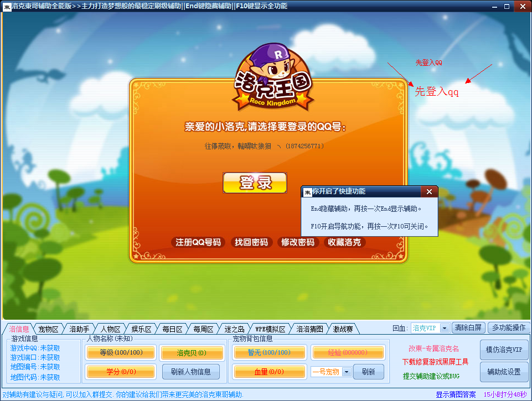532x401 pixels.
Task: Click the 洛克王国 Roco Kingdom logo
Action: [x=273, y=77]
